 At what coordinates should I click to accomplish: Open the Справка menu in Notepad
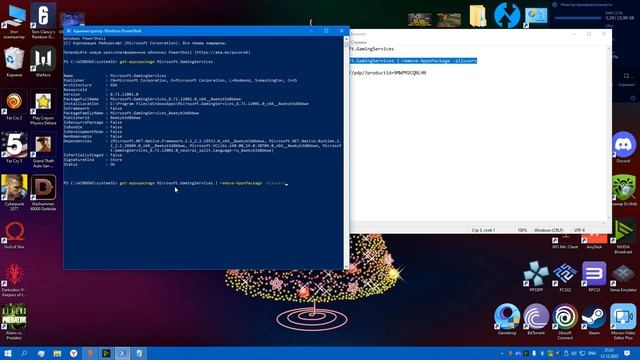pyautogui.click(x=359, y=42)
